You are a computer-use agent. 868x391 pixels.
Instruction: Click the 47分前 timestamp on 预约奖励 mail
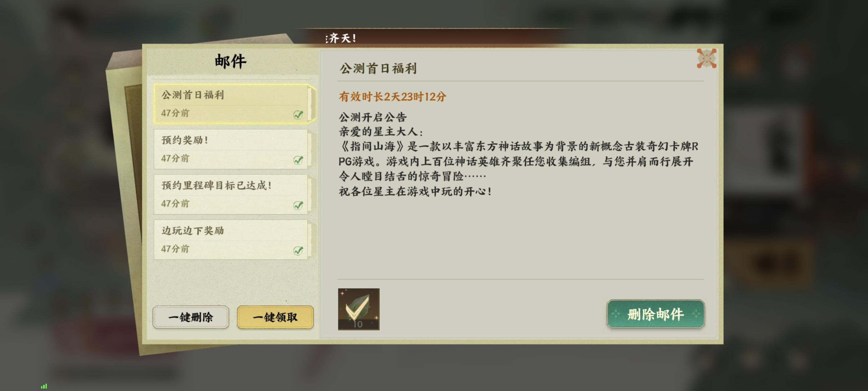(x=175, y=158)
